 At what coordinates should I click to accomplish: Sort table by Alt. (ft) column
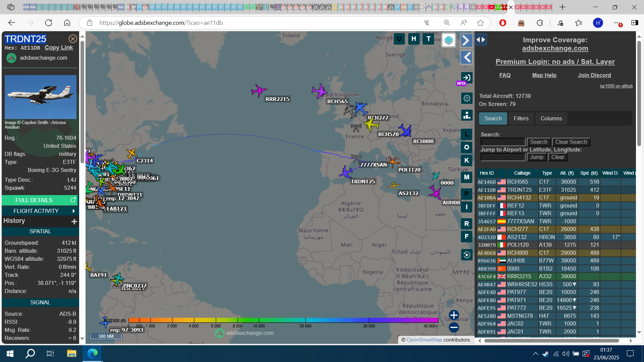(x=567, y=173)
